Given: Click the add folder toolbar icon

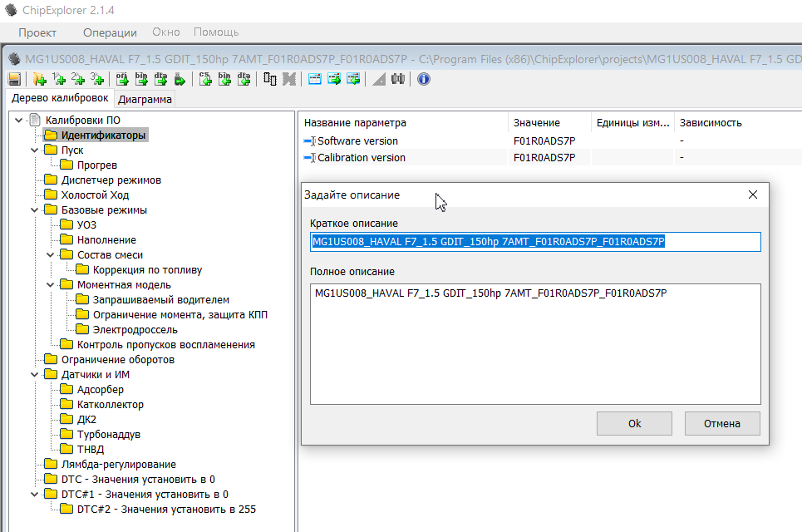Looking at the screenshot, I should [38, 79].
